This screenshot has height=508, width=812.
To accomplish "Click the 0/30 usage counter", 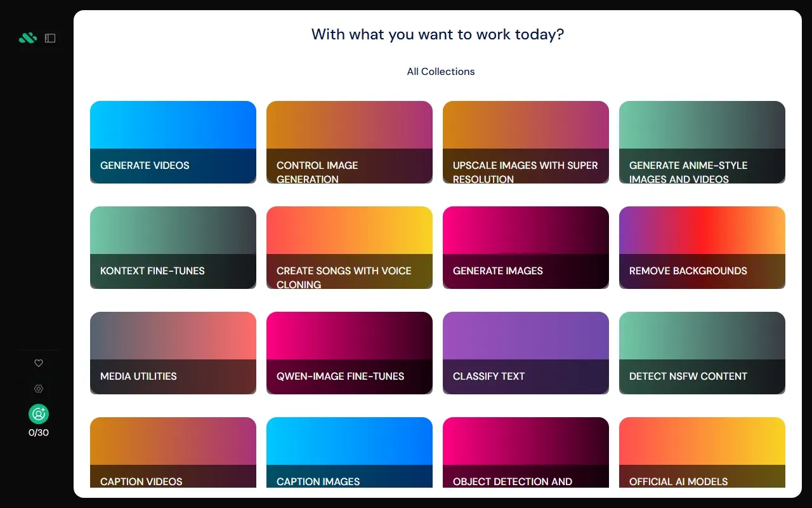I will click(x=39, y=433).
